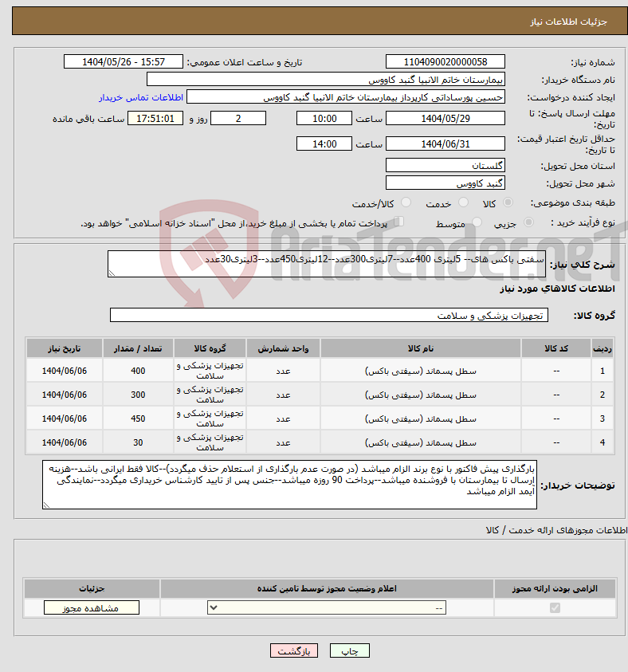
Task: Click the تعداد / مقدار column header
Action: (x=138, y=348)
